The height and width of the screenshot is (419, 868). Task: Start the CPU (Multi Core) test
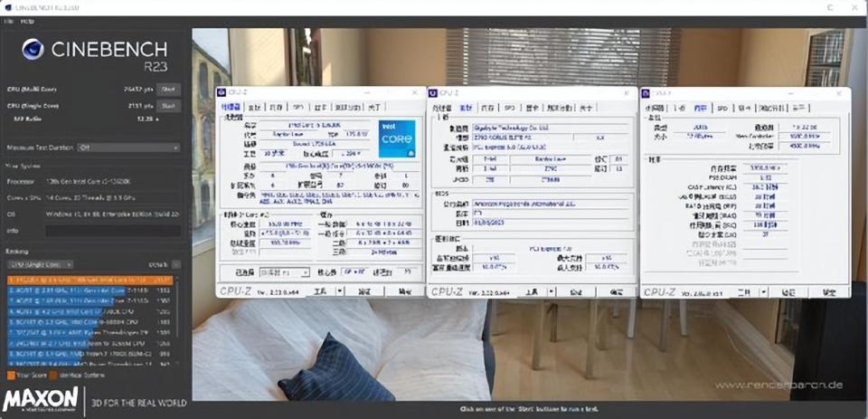[x=167, y=90]
